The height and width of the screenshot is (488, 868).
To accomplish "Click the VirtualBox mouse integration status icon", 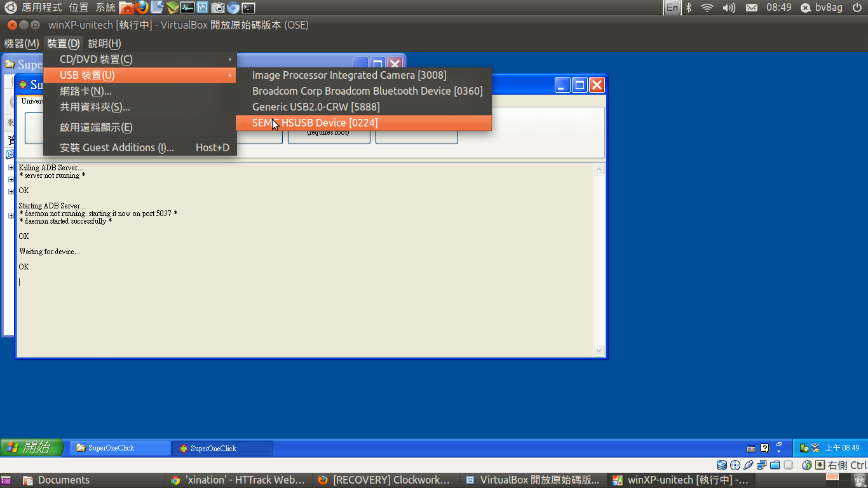I will [807, 465].
